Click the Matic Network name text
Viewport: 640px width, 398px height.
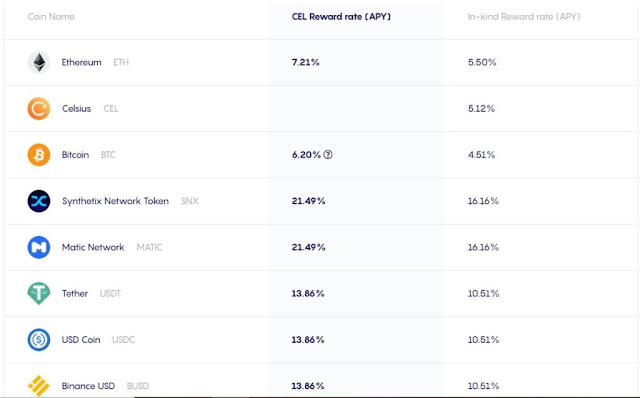click(93, 247)
